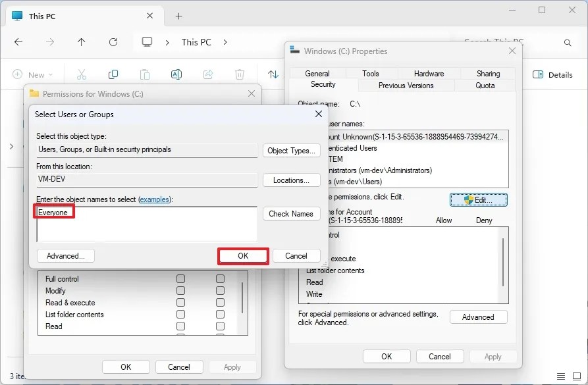Viewport: 588px width, 385px height.
Task: Go up one folder level arrow
Action: tap(82, 42)
